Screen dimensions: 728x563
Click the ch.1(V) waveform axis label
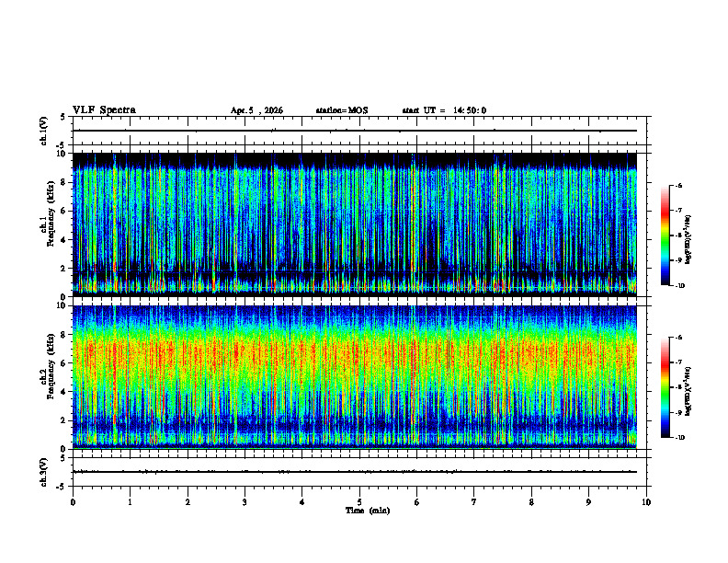pos(44,131)
